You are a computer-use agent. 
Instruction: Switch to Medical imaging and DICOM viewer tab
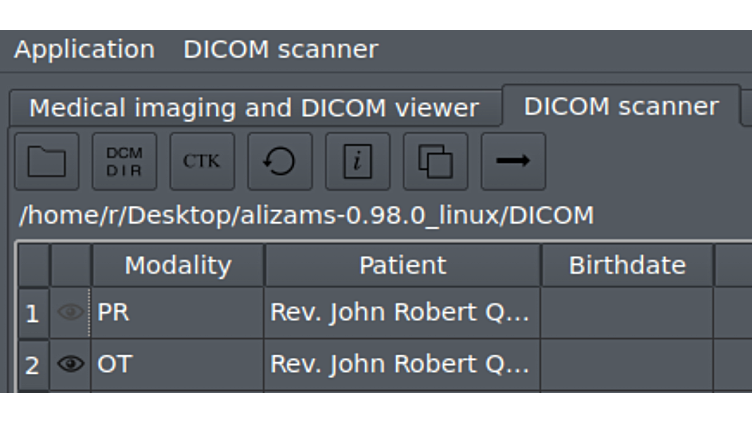254,108
